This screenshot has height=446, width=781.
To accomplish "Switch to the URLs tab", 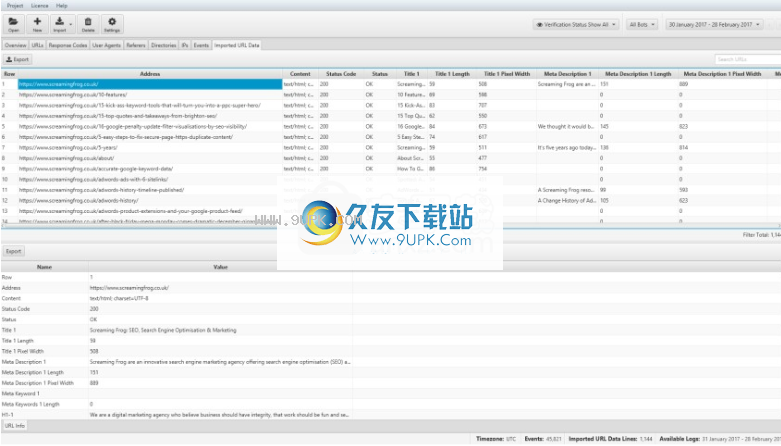I will pyautogui.click(x=37, y=45).
